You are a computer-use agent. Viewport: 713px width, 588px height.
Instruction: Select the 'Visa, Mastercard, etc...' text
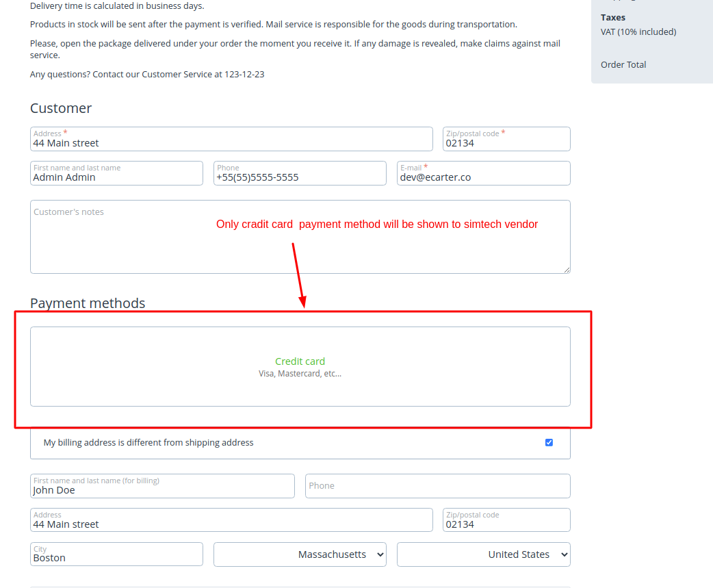[x=300, y=373]
